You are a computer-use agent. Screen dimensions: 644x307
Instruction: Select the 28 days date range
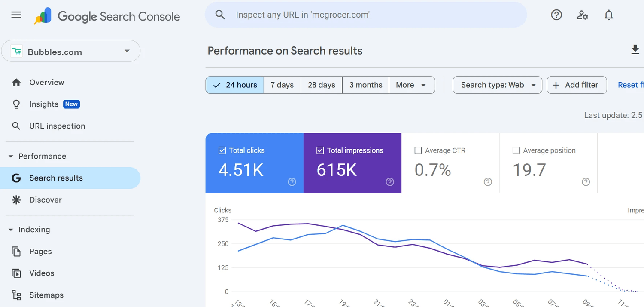point(321,85)
